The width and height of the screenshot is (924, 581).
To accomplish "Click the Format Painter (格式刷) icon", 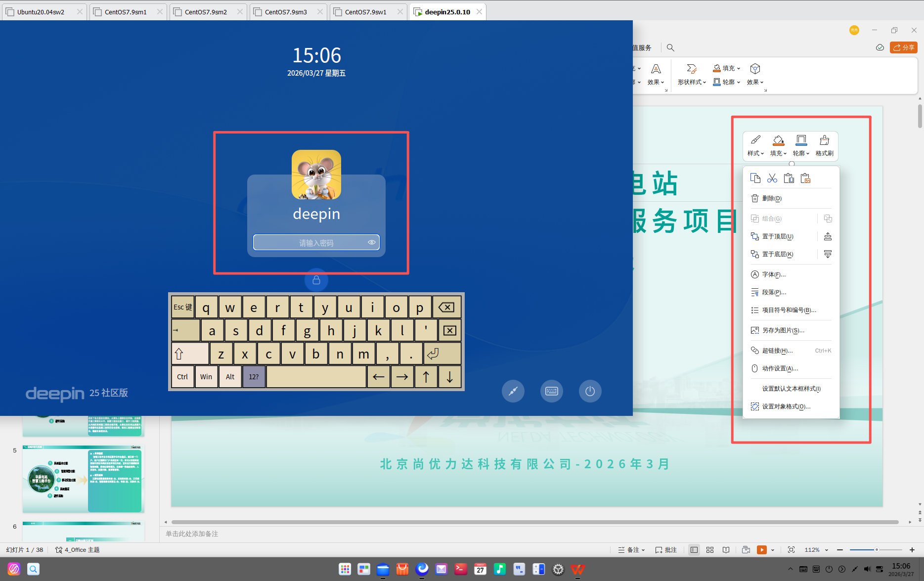I will click(x=824, y=145).
